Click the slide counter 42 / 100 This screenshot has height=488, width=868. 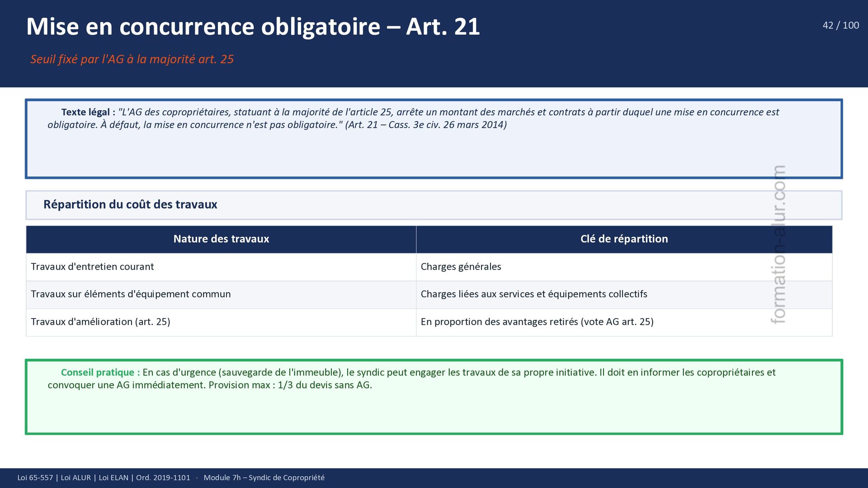(x=840, y=26)
